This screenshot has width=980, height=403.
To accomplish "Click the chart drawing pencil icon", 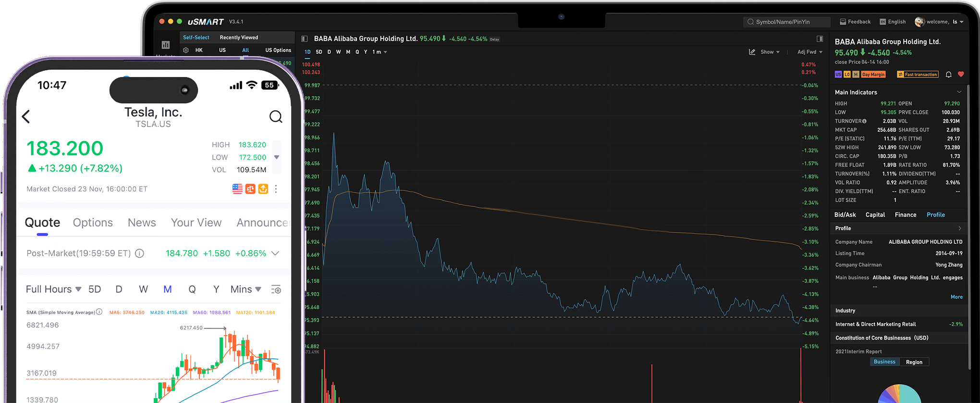I will 752,52.
